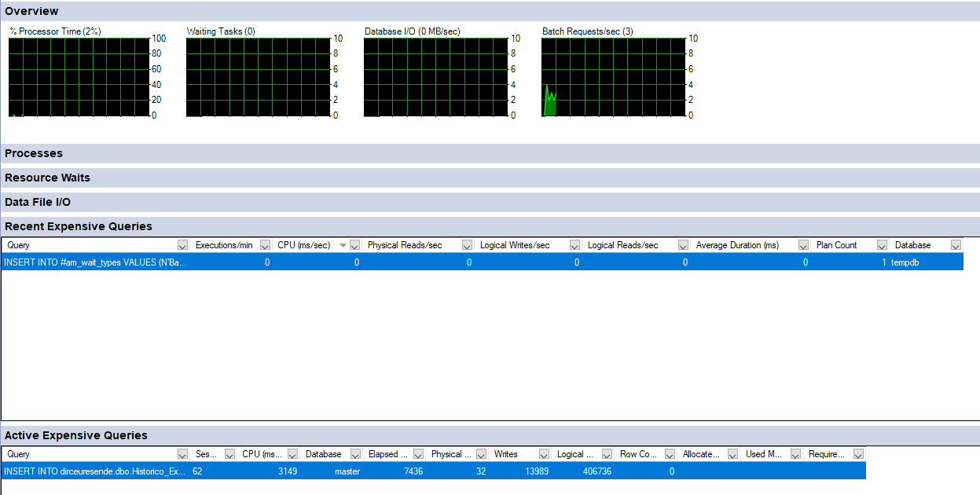Collapse the Active Expensive Queries pane
This screenshot has height=495, width=980.
point(490,435)
